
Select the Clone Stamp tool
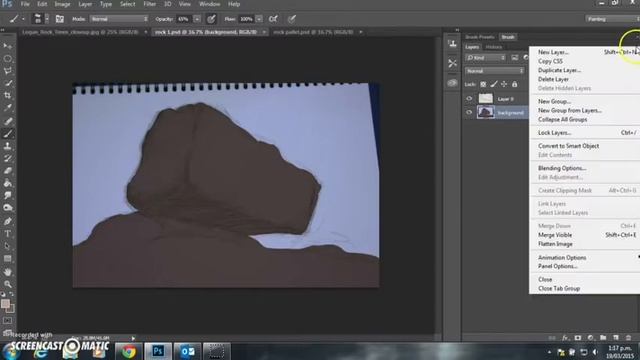coord(7,146)
